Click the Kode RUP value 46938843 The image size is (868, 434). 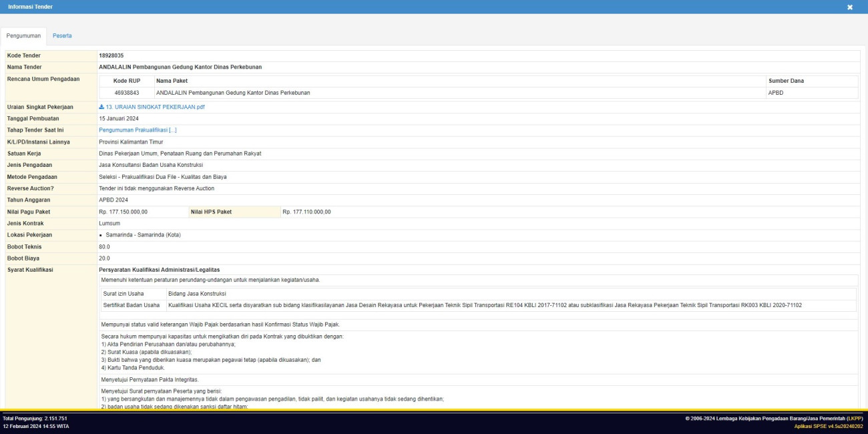[126, 93]
